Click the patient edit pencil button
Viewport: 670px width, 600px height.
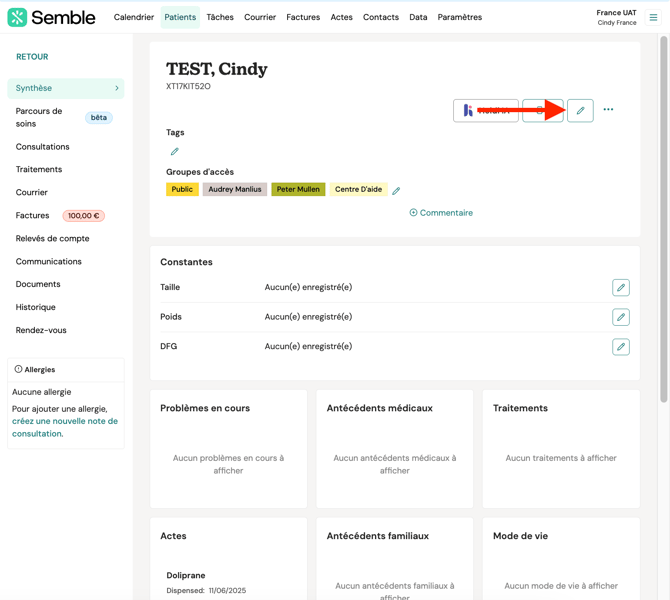pyautogui.click(x=580, y=110)
